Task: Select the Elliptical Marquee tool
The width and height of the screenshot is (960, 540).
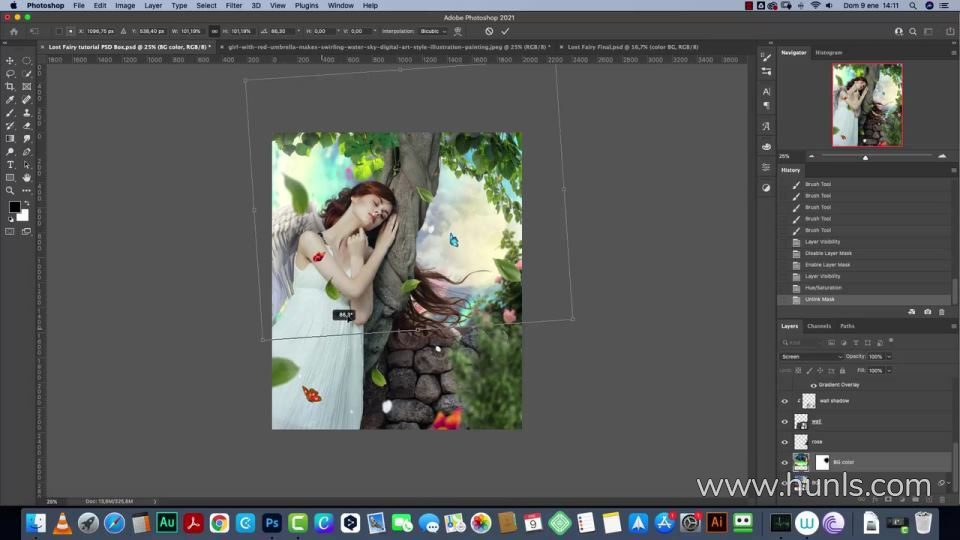Action: tap(26, 61)
